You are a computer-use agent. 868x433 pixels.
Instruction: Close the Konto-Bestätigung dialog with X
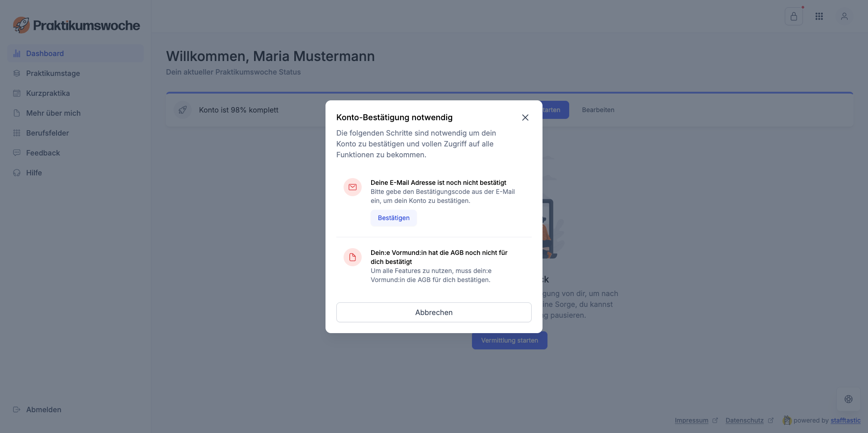point(525,118)
